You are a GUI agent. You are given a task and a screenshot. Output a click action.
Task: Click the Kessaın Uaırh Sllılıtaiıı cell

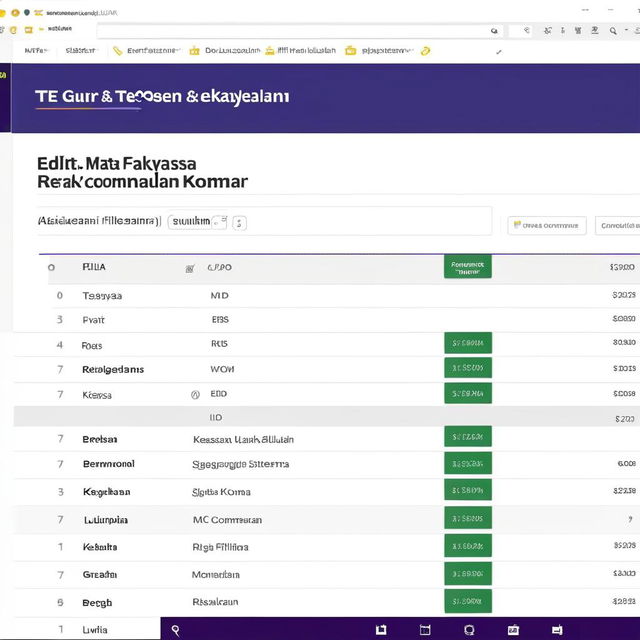click(x=243, y=440)
